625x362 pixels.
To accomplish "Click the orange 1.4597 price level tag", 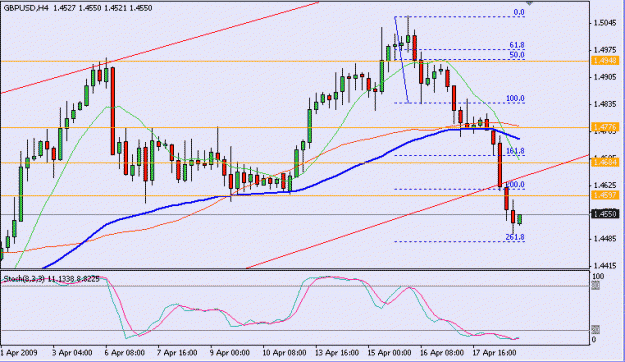I will click(x=605, y=195).
